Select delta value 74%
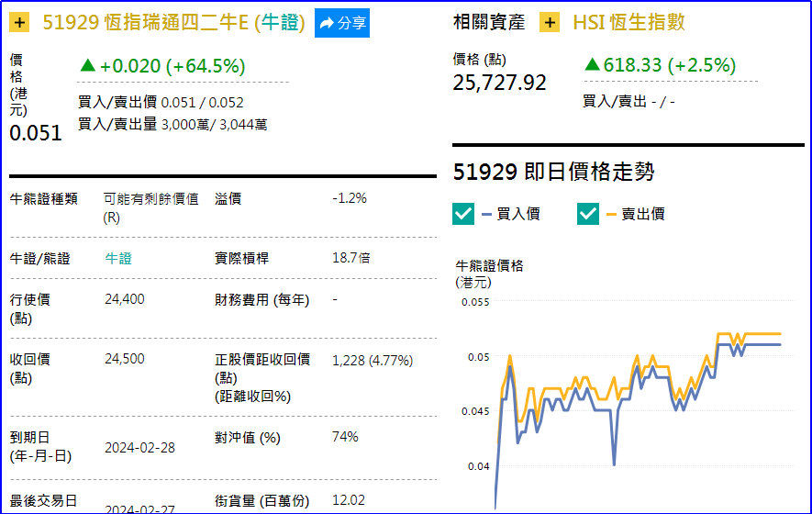Screen dimensions: 812x514 click(345, 437)
